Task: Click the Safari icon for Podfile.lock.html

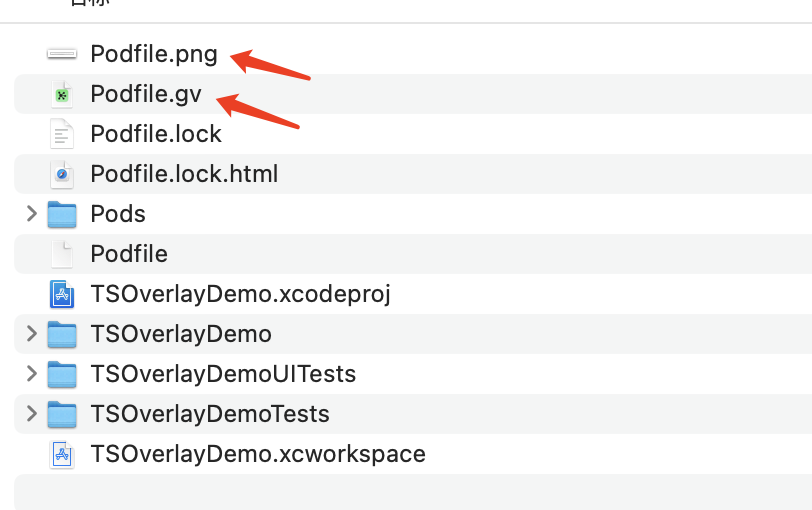Action: pos(62,174)
